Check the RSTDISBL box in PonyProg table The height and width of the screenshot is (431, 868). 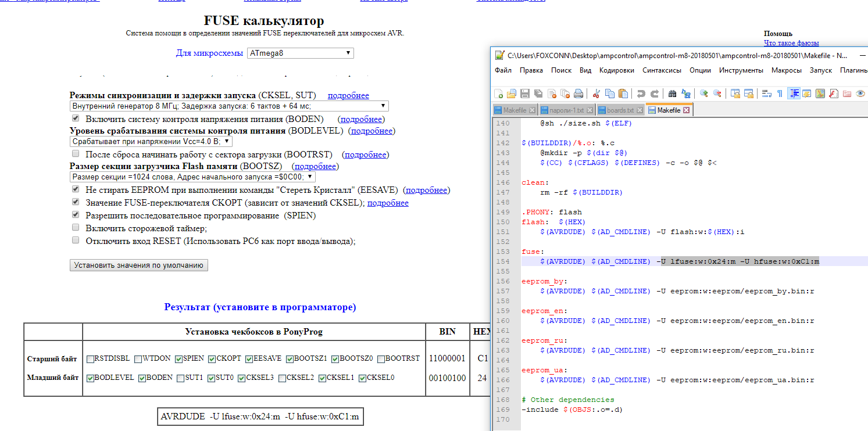[90, 359]
